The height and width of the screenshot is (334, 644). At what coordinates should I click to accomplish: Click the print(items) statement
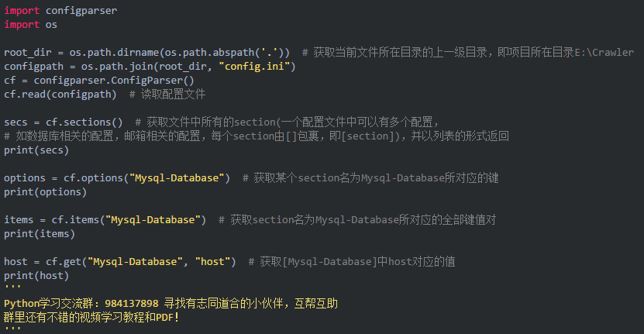pos(40,233)
